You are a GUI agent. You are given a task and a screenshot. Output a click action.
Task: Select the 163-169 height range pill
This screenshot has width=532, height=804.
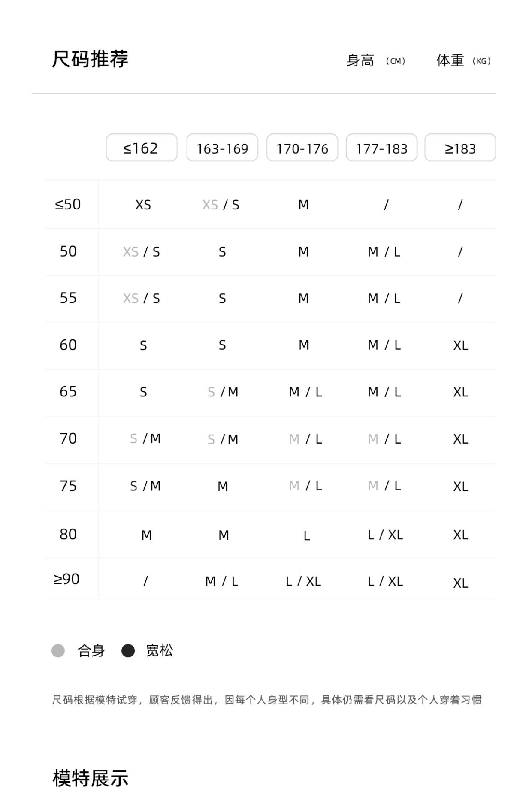click(x=222, y=148)
